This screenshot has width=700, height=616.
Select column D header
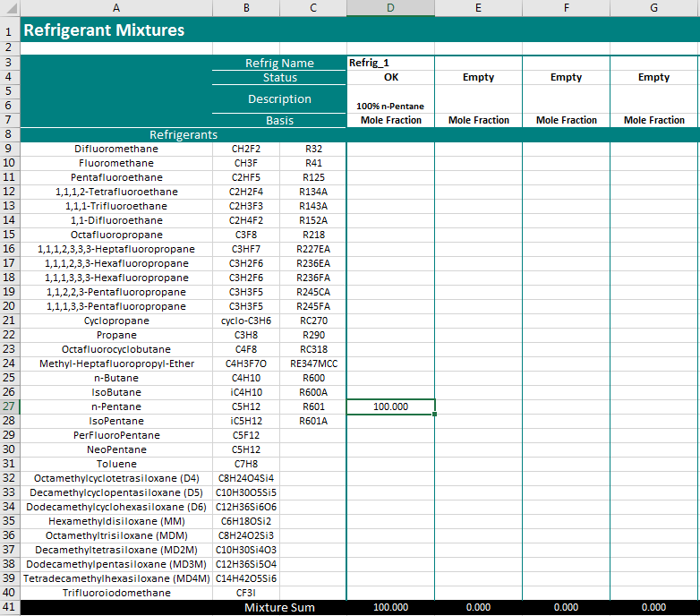[x=390, y=8]
